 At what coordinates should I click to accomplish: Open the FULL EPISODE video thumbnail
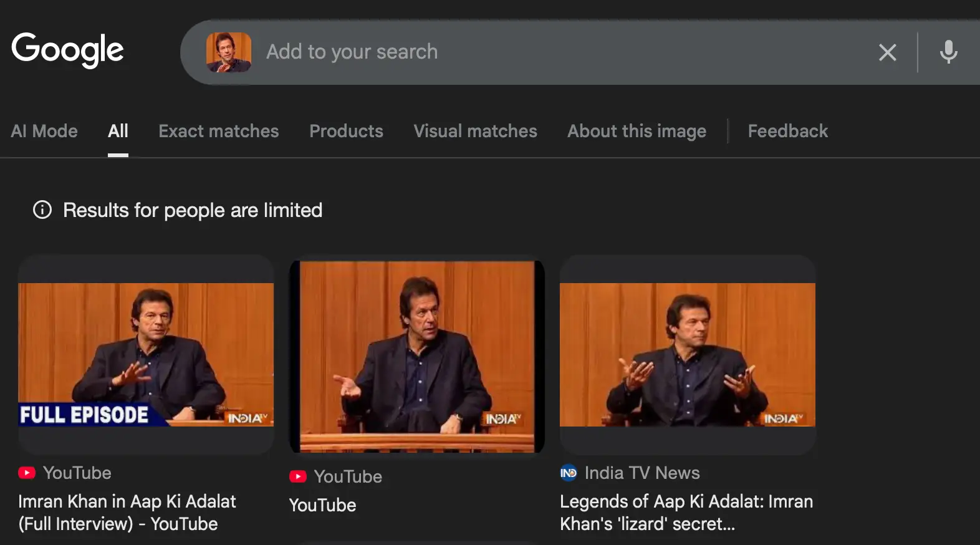pos(146,354)
